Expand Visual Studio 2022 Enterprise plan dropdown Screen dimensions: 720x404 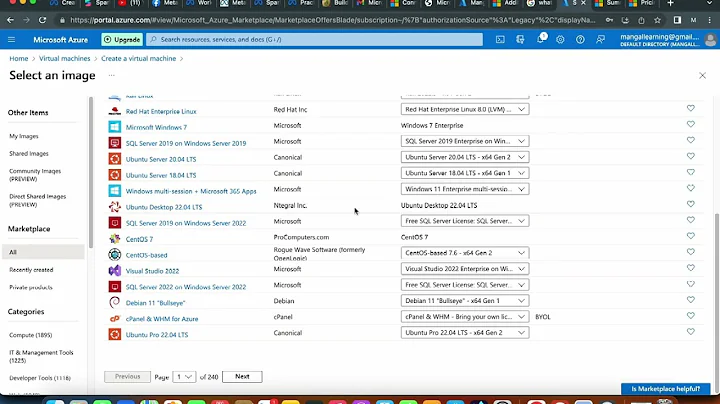pyautogui.click(x=465, y=269)
